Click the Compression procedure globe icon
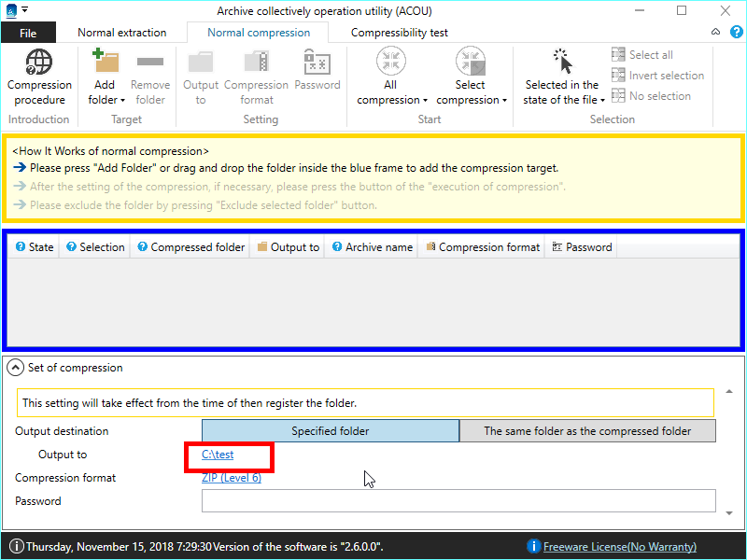The height and width of the screenshot is (560, 747). click(x=39, y=63)
